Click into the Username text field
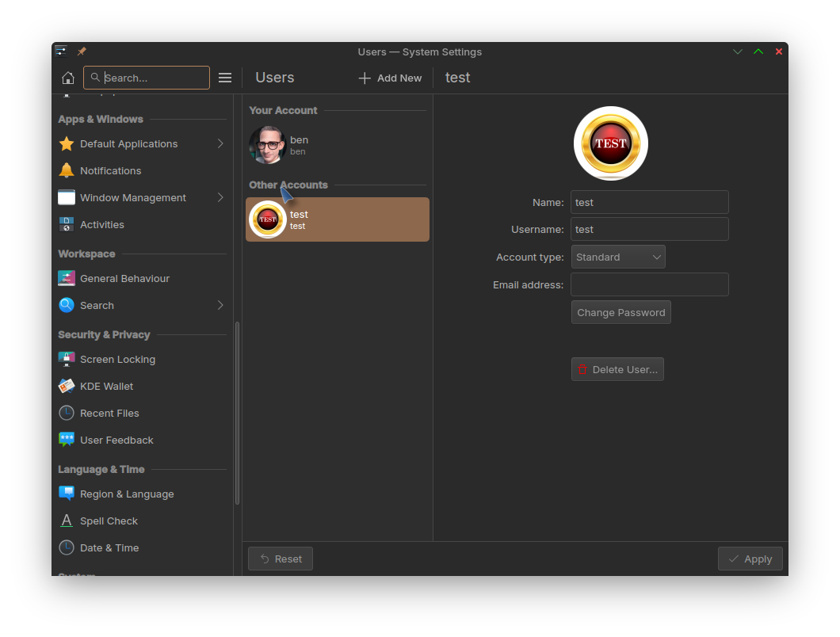840x637 pixels. coord(649,229)
